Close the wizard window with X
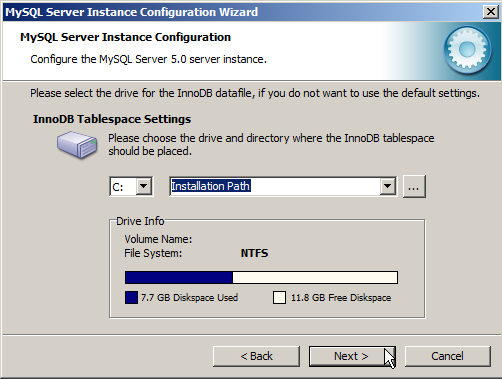Viewport: 502px width, 379px height. tap(491, 12)
